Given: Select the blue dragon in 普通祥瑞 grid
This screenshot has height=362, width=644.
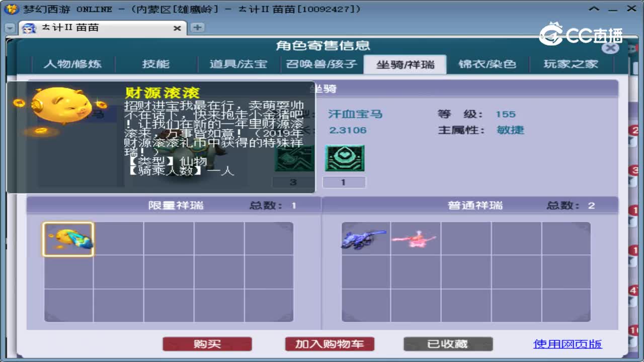Looking at the screenshot, I should point(365,238).
